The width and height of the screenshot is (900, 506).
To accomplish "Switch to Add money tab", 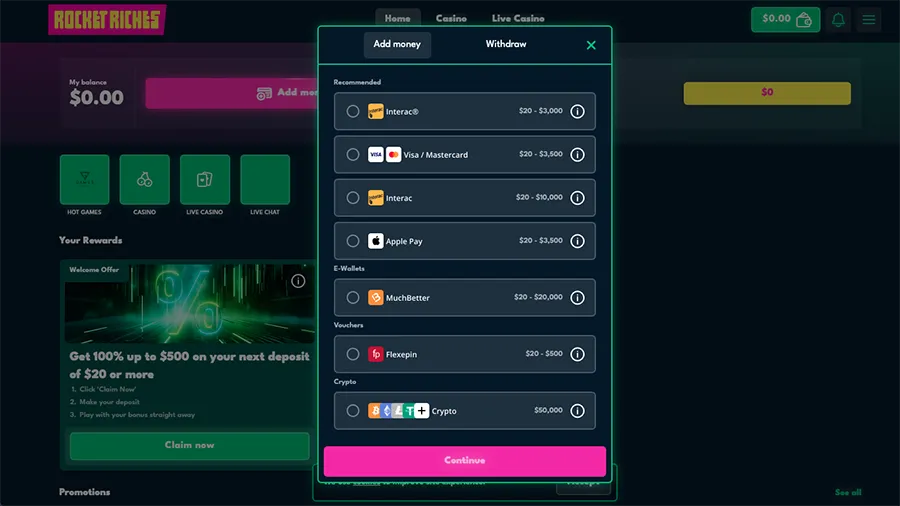I will tap(397, 45).
